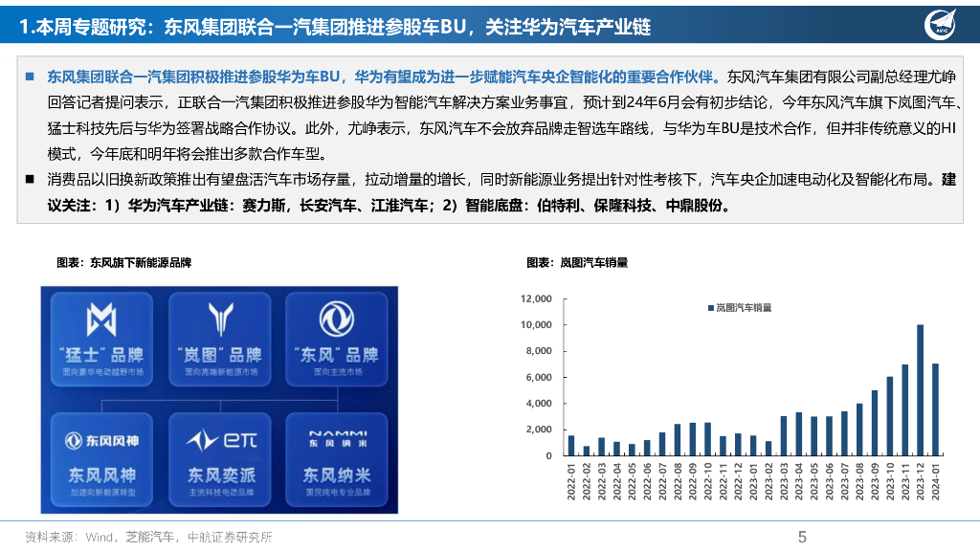Select the slide title about 东风集团联合一汽集团
Viewport: 980px width, 551px height.
[x=335, y=26]
